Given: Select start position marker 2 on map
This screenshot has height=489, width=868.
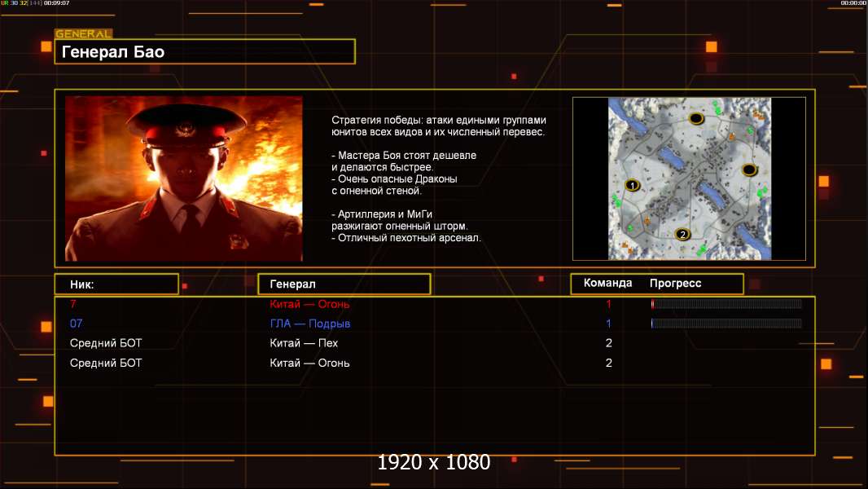Looking at the screenshot, I should coord(682,234).
